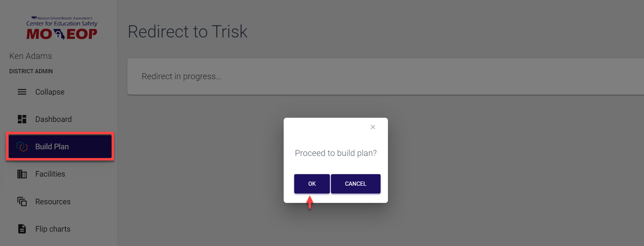Click the Flip charts document icon
644x246 pixels.
pyautogui.click(x=22, y=229)
